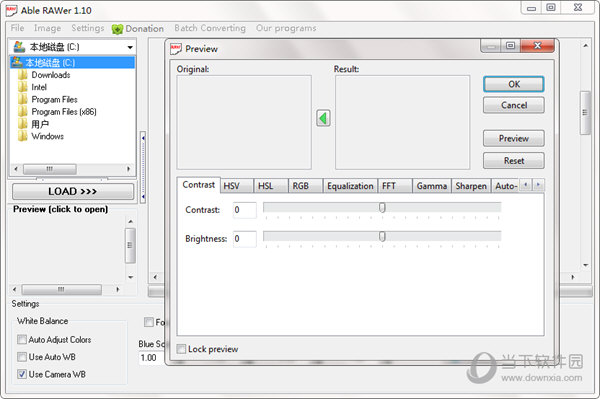Switch to the Gamma tab

tap(432, 186)
